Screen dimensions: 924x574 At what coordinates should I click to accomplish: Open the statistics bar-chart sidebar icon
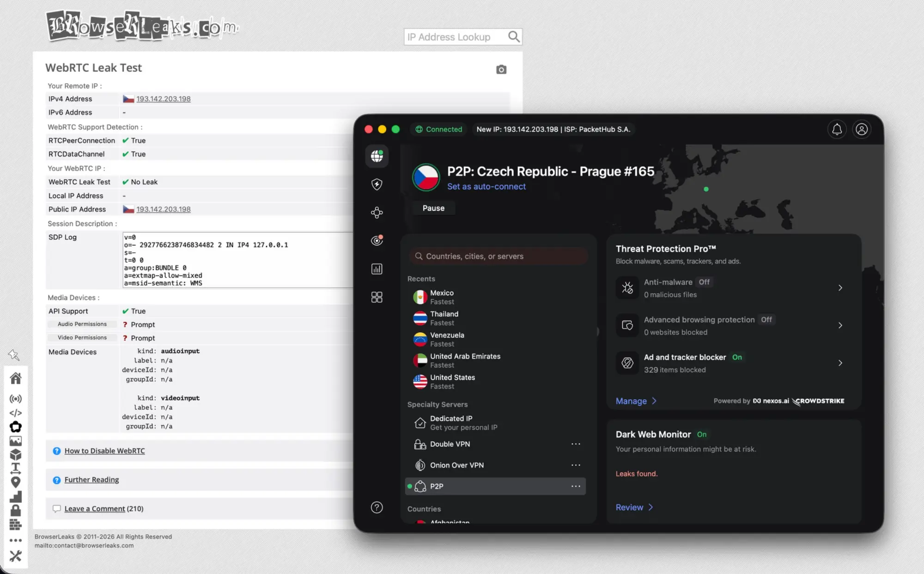tap(377, 269)
